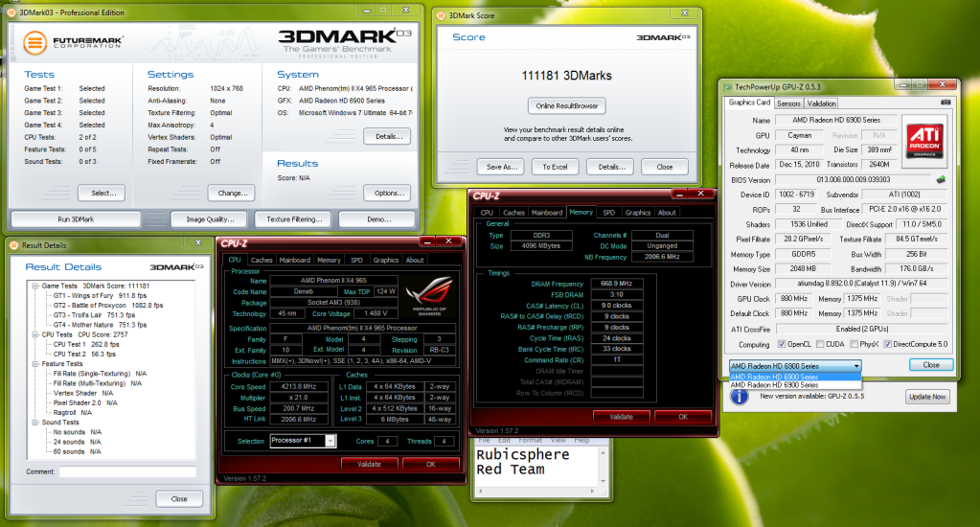Open the GPU selection dropdown in GPU-Z
The height and width of the screenshot is (527, 980).
click(796, 366)
